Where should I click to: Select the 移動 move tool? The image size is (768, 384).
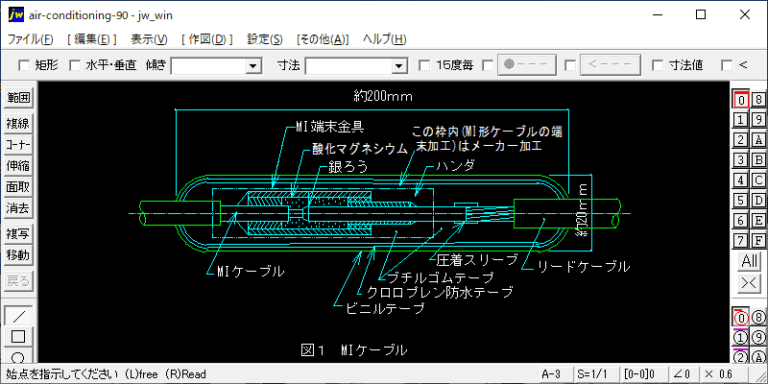tap(19, 255)
